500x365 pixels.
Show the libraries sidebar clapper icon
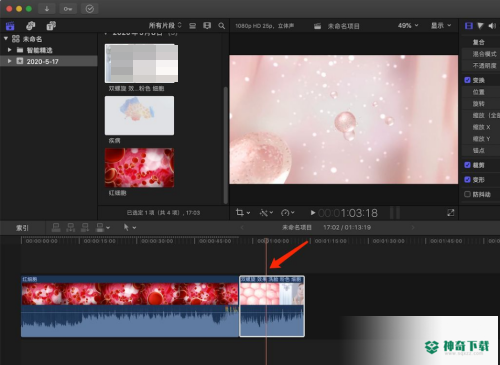point(10,26)
